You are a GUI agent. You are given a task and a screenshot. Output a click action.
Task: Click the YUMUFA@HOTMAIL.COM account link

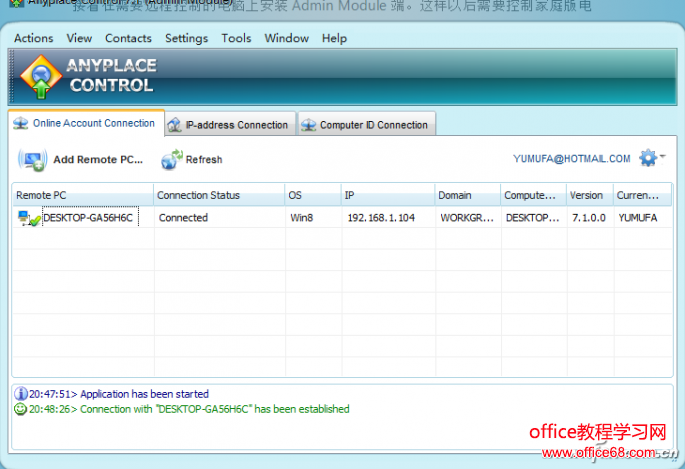click(x=572, y=159)
